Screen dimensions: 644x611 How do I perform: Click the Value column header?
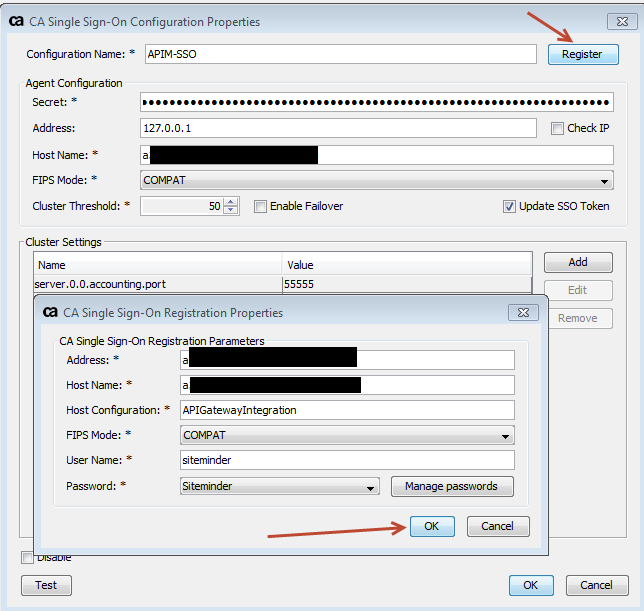(407, 265)
